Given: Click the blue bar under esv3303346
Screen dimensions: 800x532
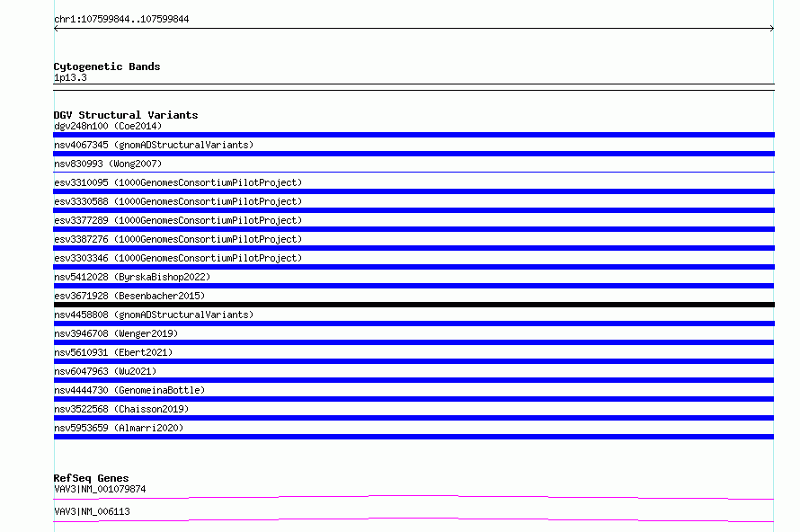Looking at the screenshot, I should (x=413, y=267).
